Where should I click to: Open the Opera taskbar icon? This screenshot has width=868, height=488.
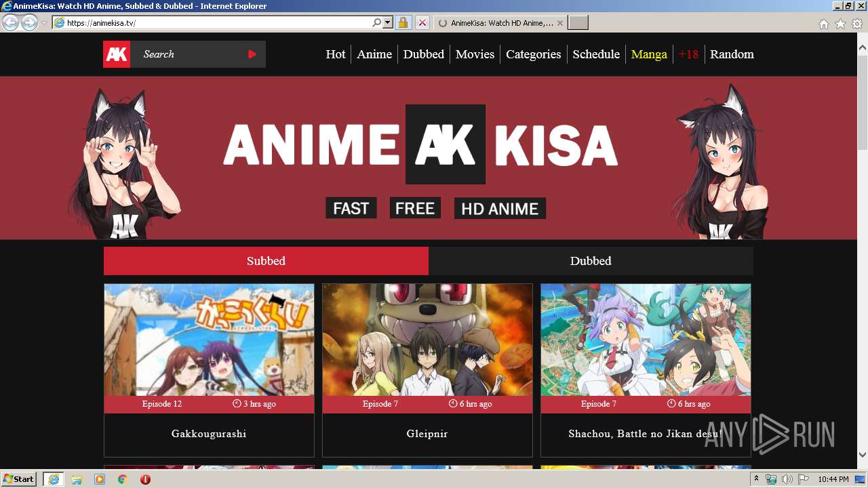[145, 479]
